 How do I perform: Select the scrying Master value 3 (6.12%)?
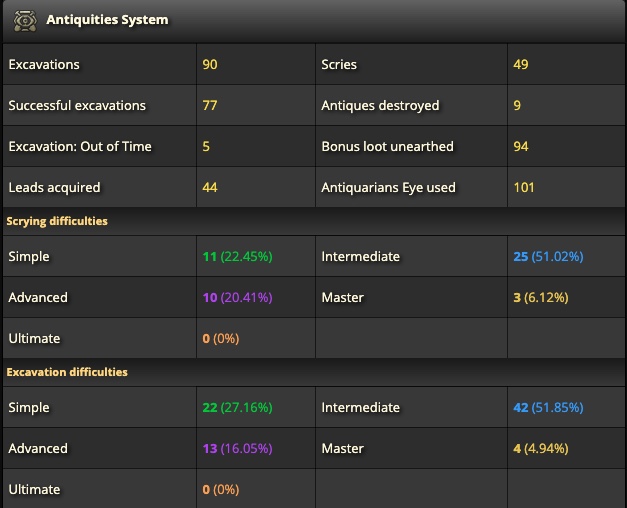[541, 298]
